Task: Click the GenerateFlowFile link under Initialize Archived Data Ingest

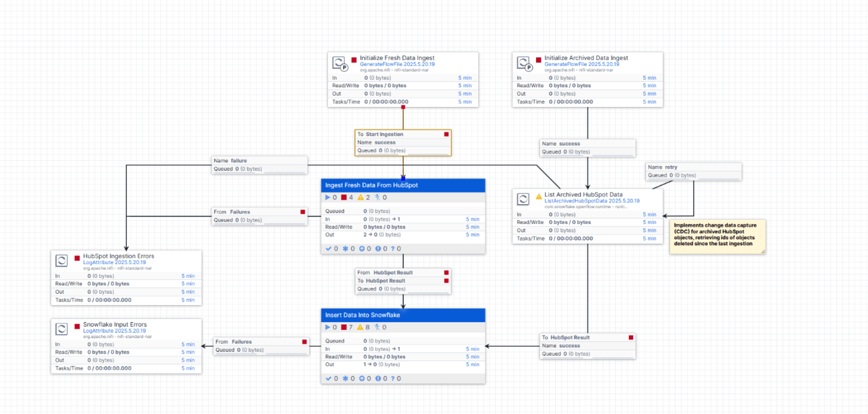Action: [582, 64]
